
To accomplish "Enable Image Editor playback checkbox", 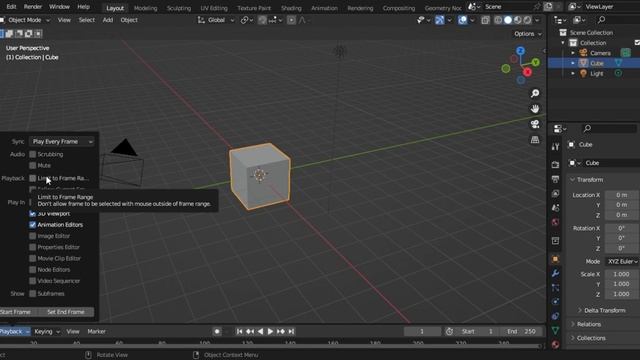I will point(33,236).
